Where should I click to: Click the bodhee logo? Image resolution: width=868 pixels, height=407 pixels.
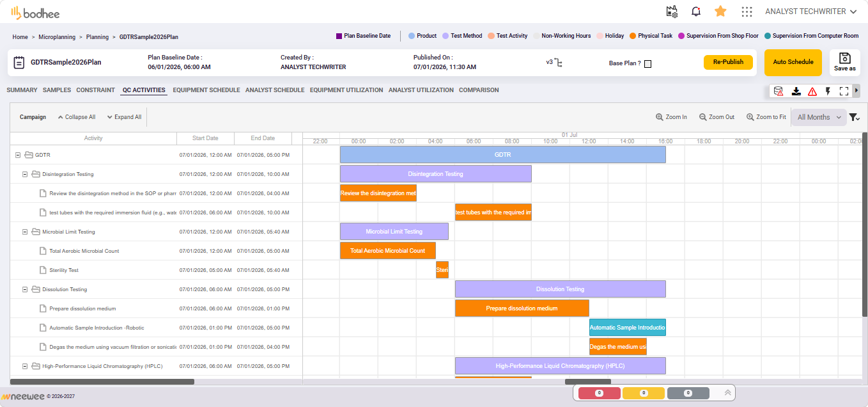(x=35, y=12)
